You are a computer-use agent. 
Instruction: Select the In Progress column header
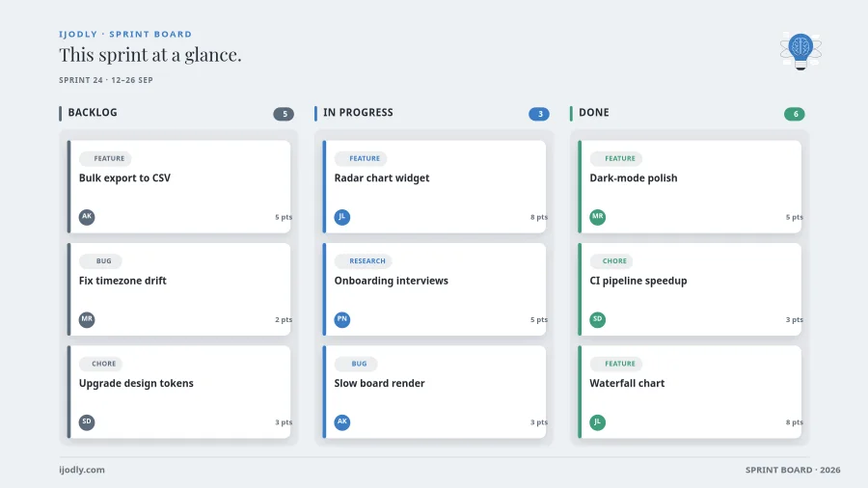(358, 112)
